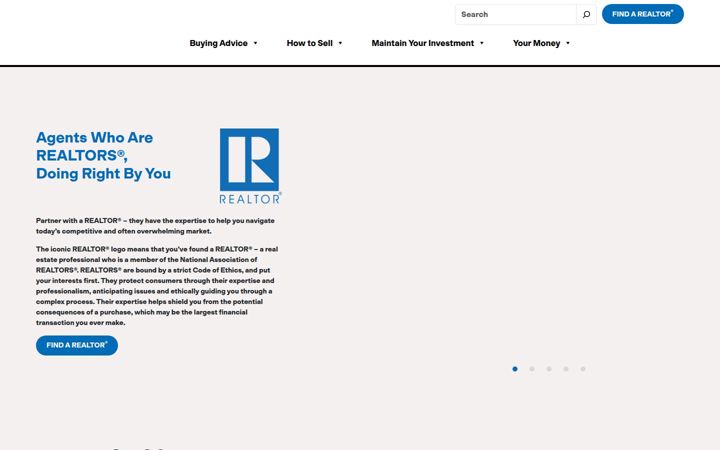Select the second carousel slide dot

click(x=532, y=369)
